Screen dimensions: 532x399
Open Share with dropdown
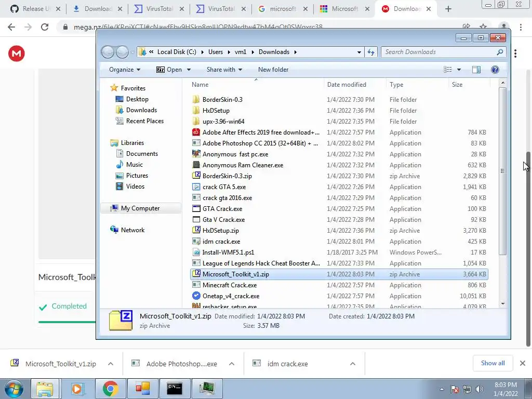tap(224, 70)
